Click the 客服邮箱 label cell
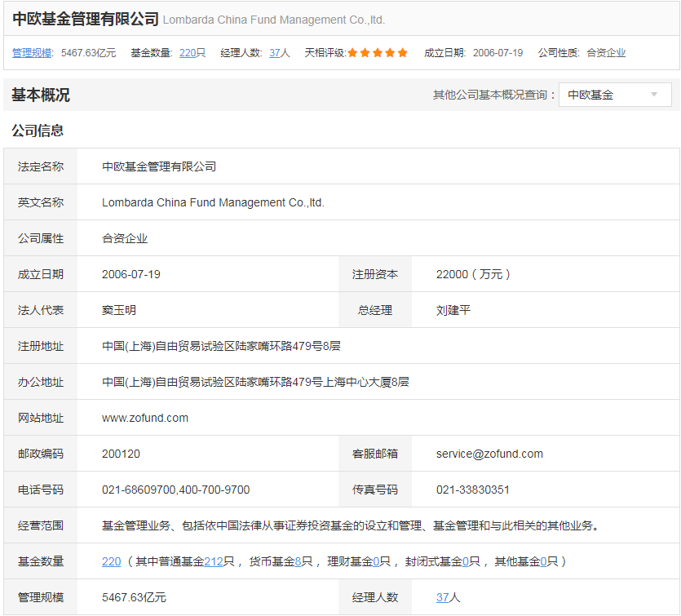The height and width of the screenshot is (616, 681). click(375, 454)
